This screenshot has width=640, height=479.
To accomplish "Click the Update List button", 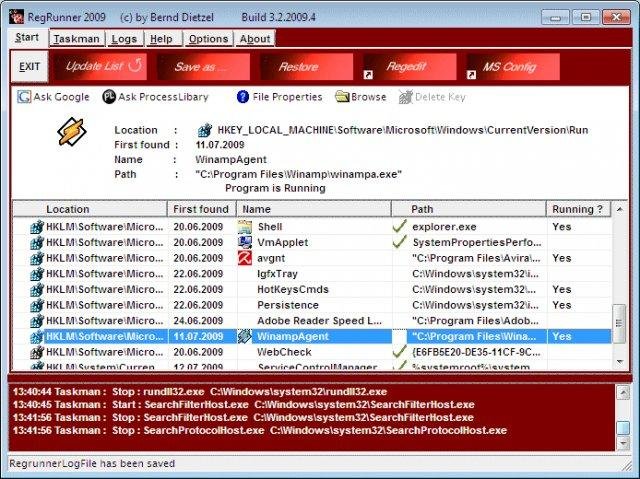I will click(100, 67).
